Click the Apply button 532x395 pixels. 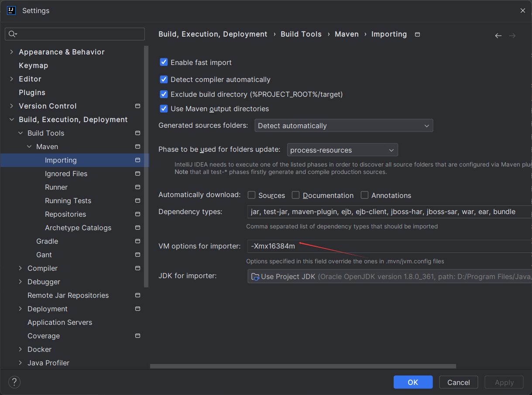pos(504,382)
